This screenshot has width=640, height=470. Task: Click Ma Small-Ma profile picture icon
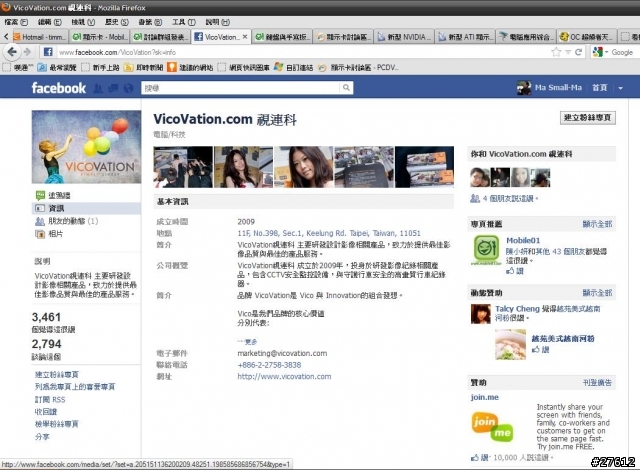tap(524, 88)
